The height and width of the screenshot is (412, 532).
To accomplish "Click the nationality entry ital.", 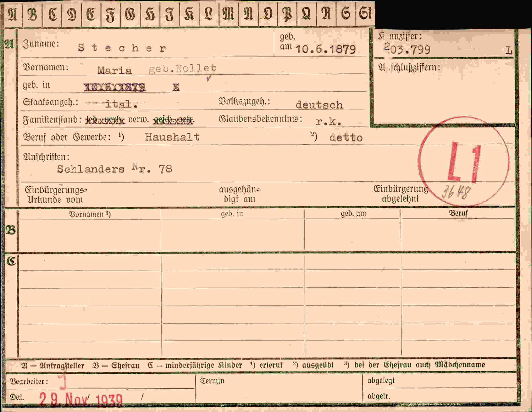I will coord(121,104).
